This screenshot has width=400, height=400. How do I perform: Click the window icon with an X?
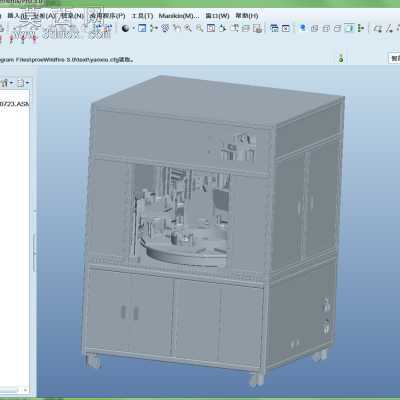(286, 28)
